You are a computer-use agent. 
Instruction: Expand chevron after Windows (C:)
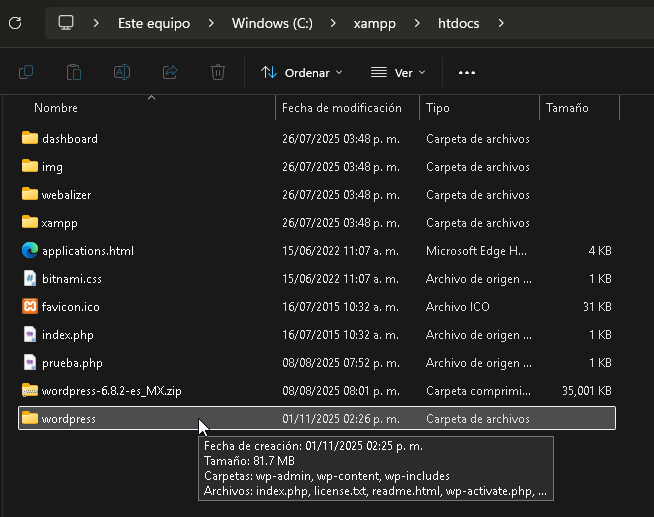(333, 23)
